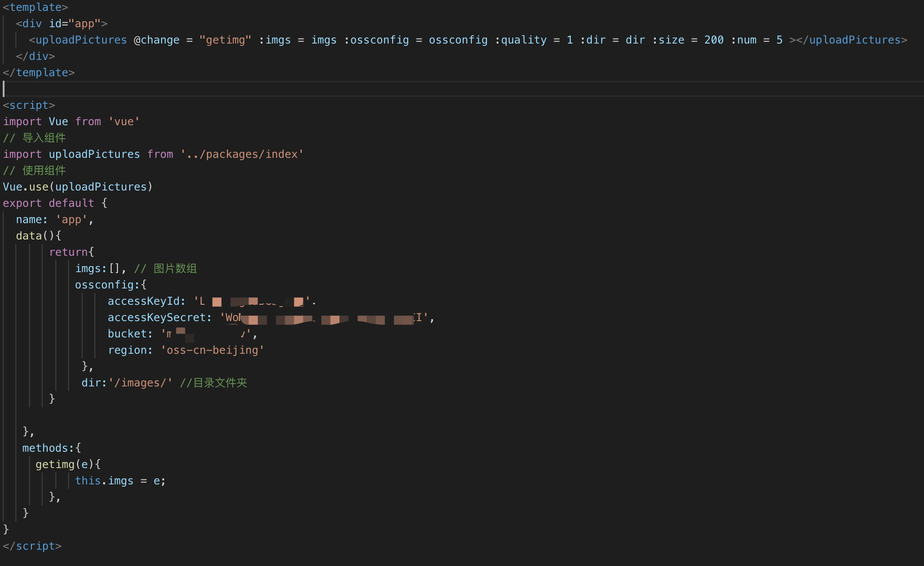The width and height of the screenshot is (924, 566).
Task: Click the '../packages/index' import path
Action: click(242, 154)
